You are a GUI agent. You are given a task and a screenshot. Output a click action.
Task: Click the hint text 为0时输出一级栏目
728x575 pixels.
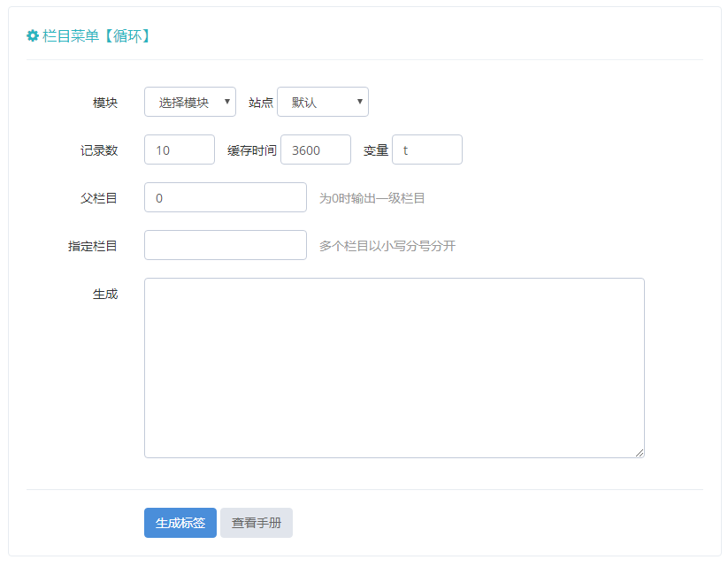[372, 198]
